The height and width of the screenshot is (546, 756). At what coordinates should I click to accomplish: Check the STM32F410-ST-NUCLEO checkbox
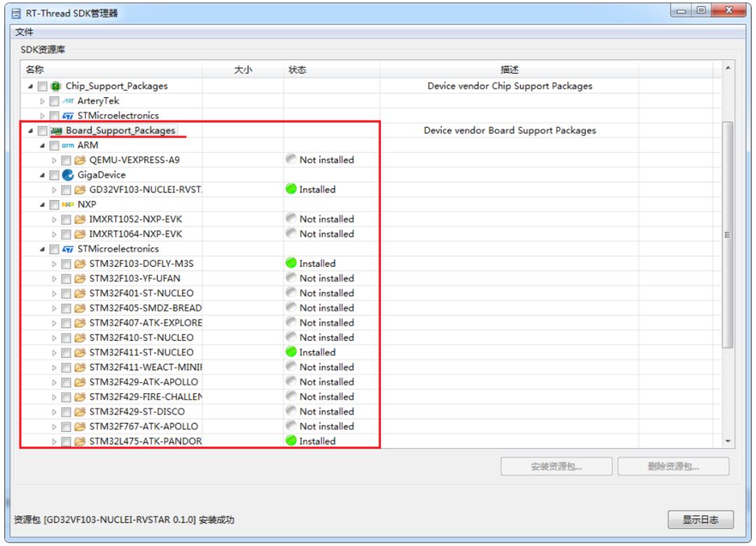[66, 337]
